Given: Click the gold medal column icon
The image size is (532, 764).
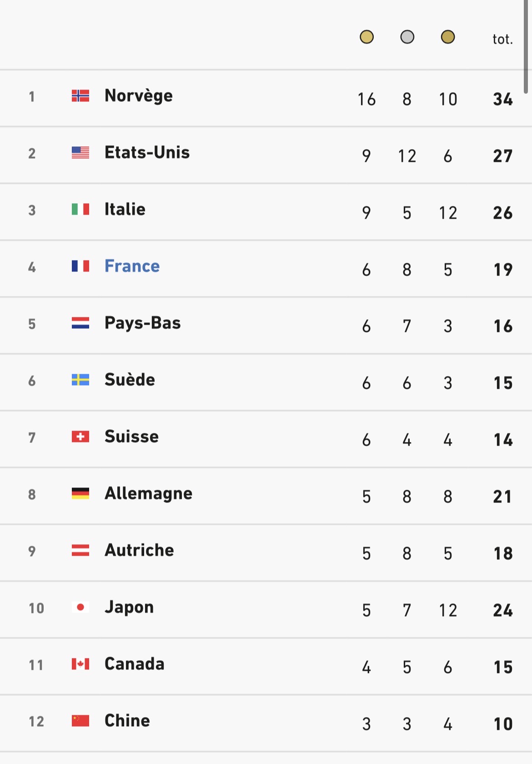Looking at the screenshot, I should [366, 37].
